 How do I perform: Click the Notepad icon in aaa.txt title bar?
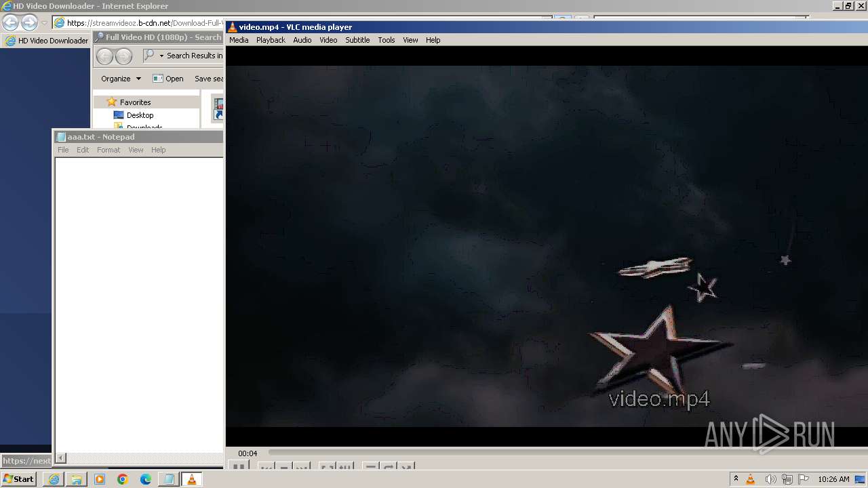point(61,137)
